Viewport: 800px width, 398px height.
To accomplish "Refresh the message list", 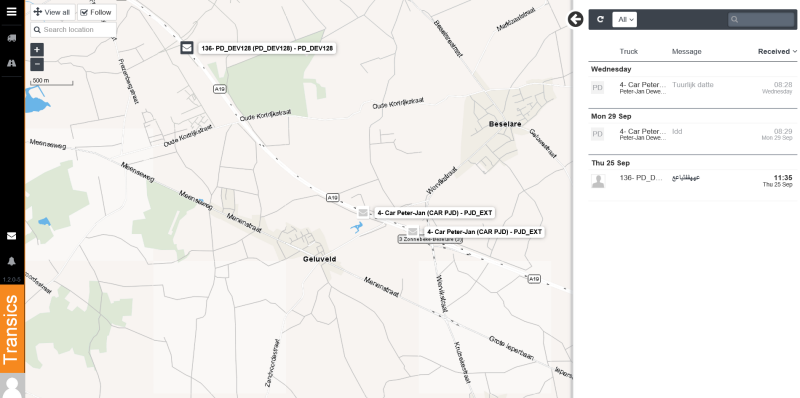I will [x=601, y=19].
